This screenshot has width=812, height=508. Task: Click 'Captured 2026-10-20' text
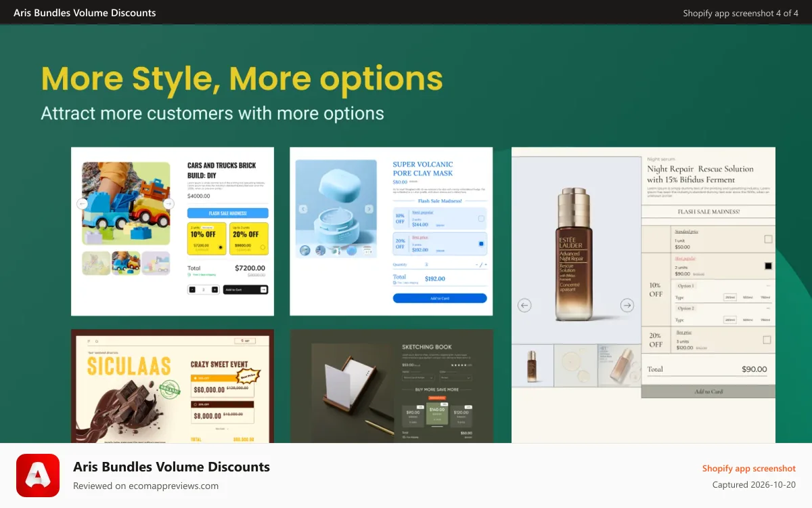tap(754, 485)
